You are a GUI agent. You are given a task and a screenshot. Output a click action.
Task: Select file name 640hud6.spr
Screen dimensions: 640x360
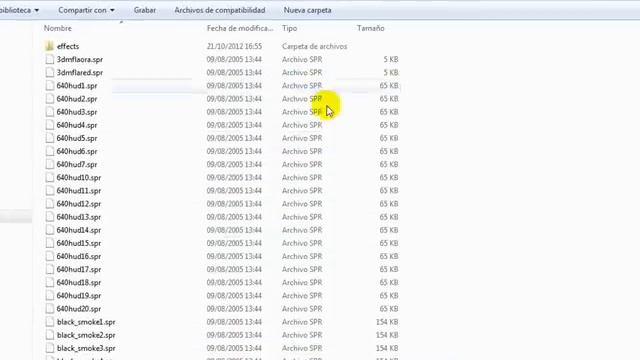point(77,151)
